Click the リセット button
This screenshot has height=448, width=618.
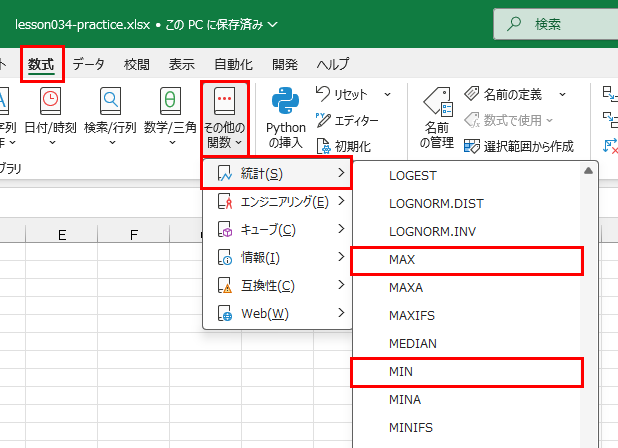pos(342,94)
